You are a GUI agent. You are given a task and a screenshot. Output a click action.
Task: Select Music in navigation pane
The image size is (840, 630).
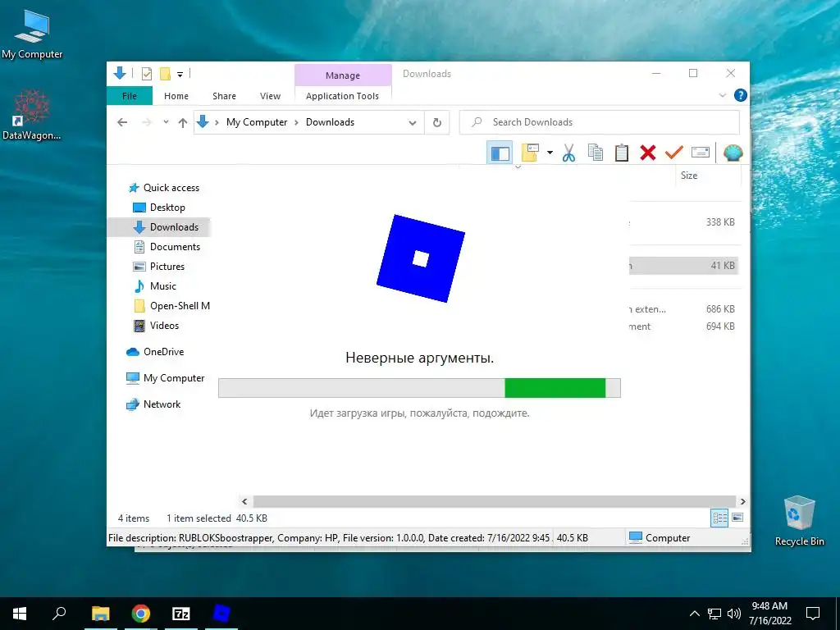click(163, 286)
